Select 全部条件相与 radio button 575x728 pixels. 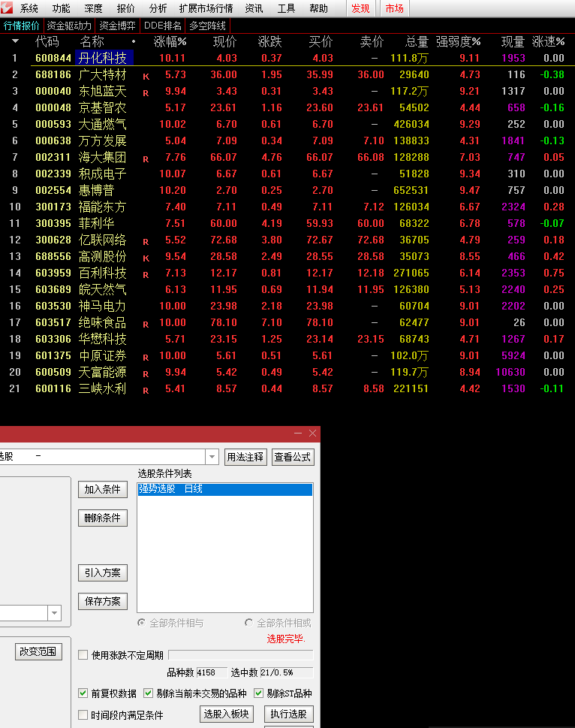[x=142, y=623]
